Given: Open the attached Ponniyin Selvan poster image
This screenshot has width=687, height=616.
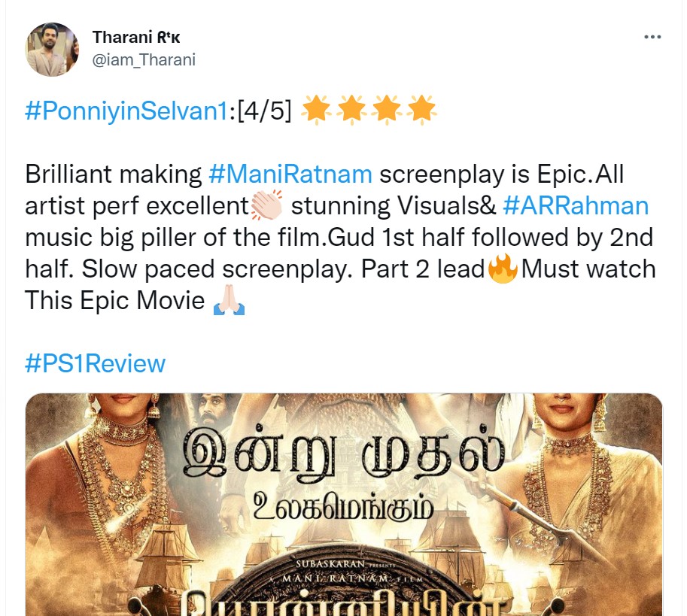Looking at the screenshot, I should pos(344,505).
